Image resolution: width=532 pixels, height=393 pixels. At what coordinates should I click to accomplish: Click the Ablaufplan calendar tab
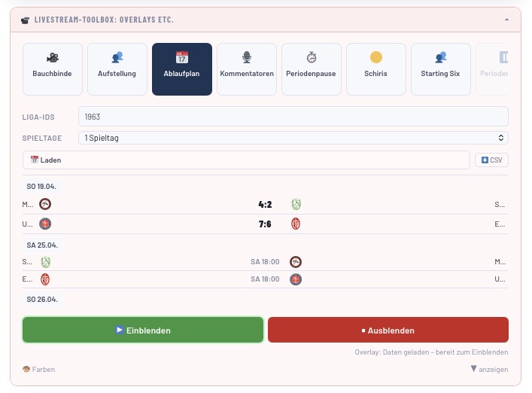click(182, 69)
